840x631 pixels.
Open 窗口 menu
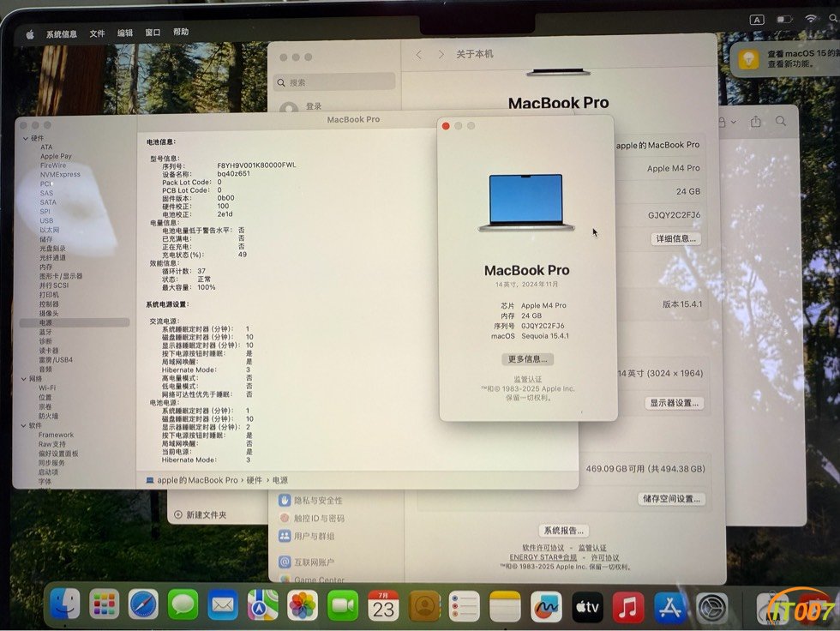pos(153,32)
